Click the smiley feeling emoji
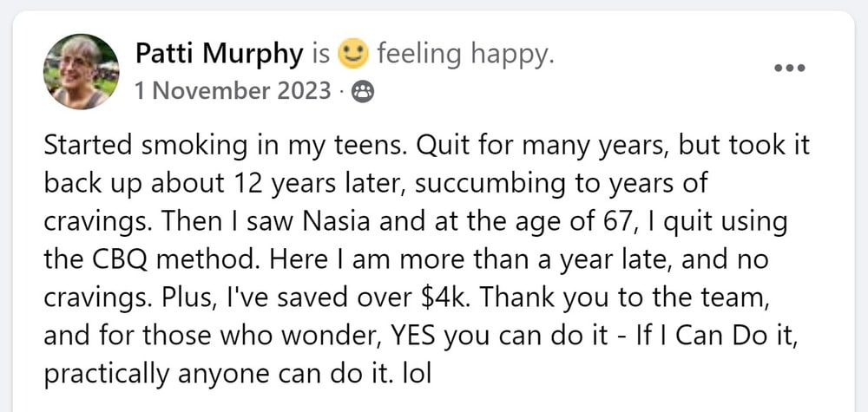 coord(352,55)
